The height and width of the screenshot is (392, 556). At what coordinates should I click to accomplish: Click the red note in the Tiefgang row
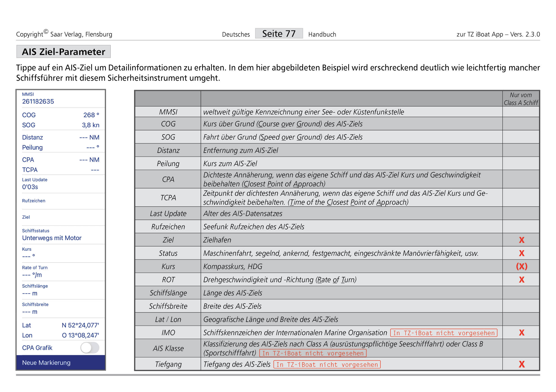pyautogui.click(x=327, y=364)
